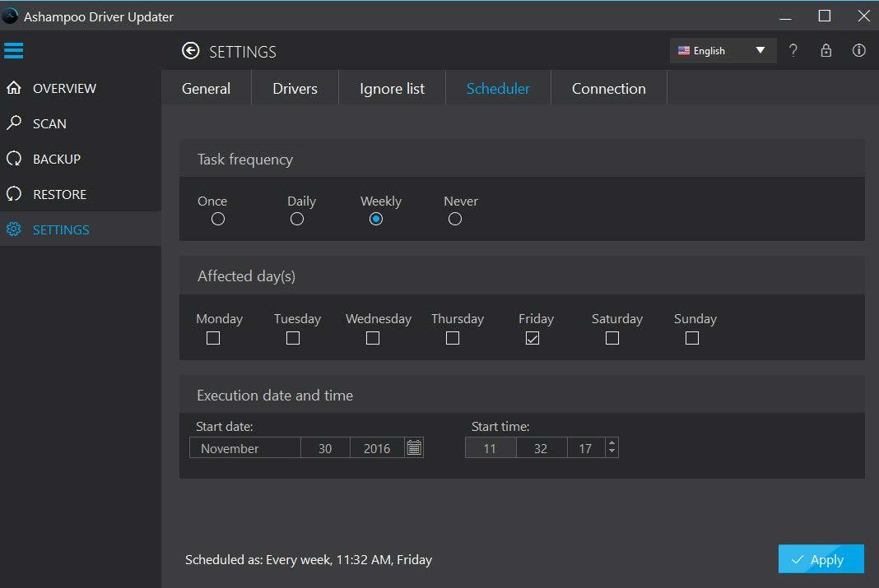Increase start time with up arrow

click(612, 443)
